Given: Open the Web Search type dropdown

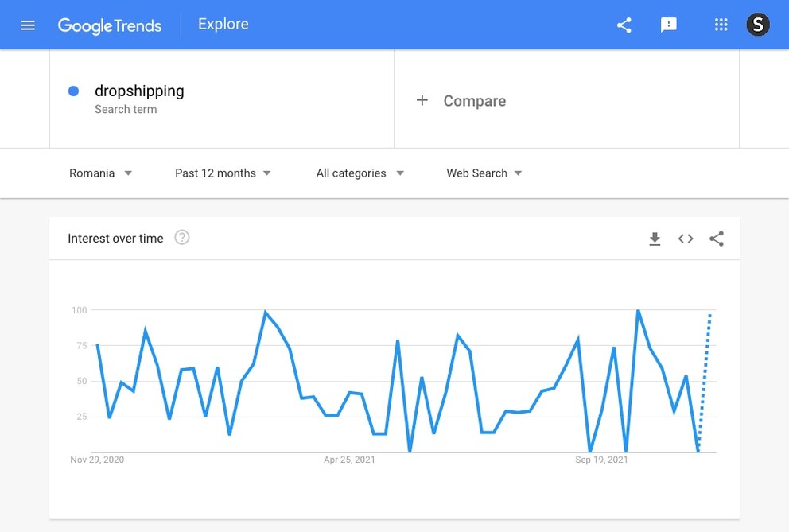Looking at the screenshot, I should [484, 173].
